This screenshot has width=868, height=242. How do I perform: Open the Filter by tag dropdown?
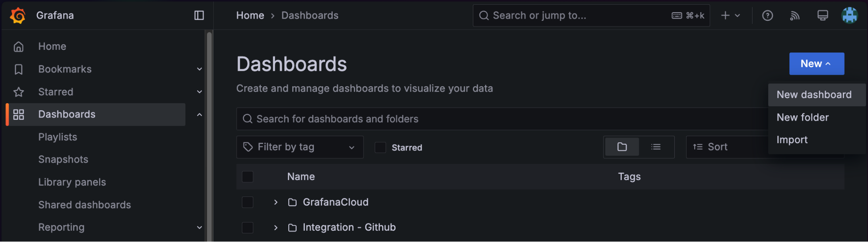point(300,147)
